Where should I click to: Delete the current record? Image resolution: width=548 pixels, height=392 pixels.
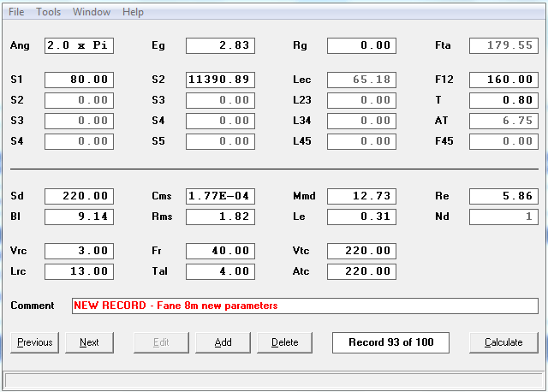point(285,342)
